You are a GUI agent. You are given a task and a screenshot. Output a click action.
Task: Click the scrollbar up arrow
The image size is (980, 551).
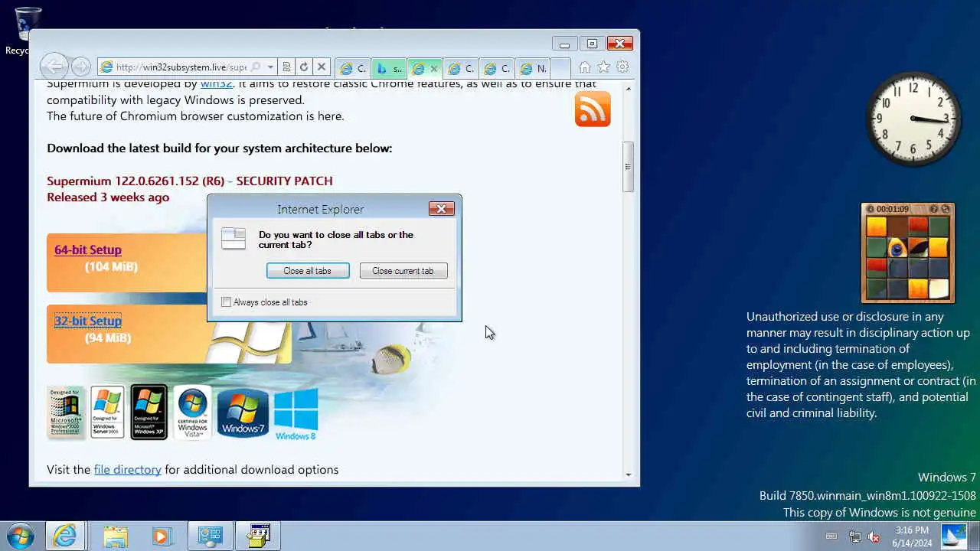(629, 89)
